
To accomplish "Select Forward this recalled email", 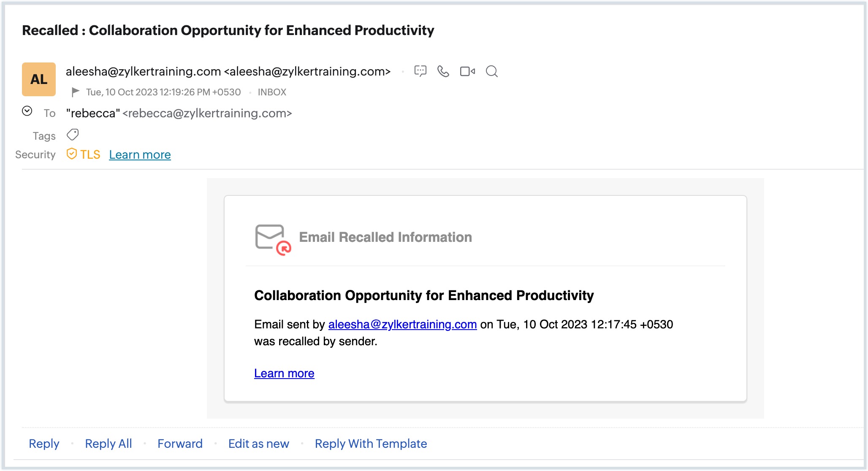I will click(x=179, y=443).
